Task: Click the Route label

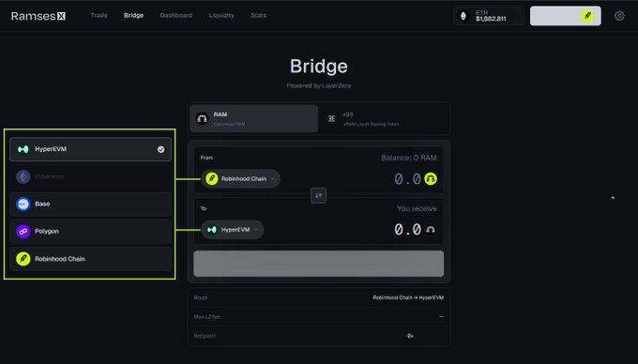Action: (x=201, y=297)
